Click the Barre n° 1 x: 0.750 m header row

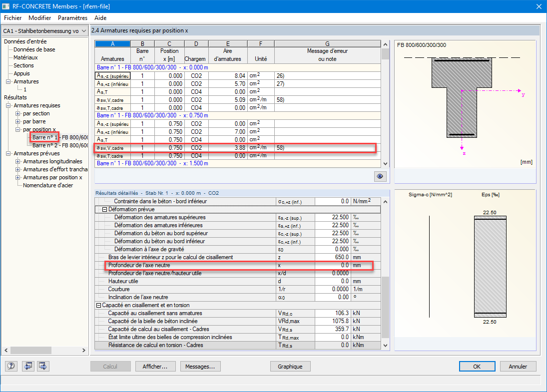(x=237, y=115)
